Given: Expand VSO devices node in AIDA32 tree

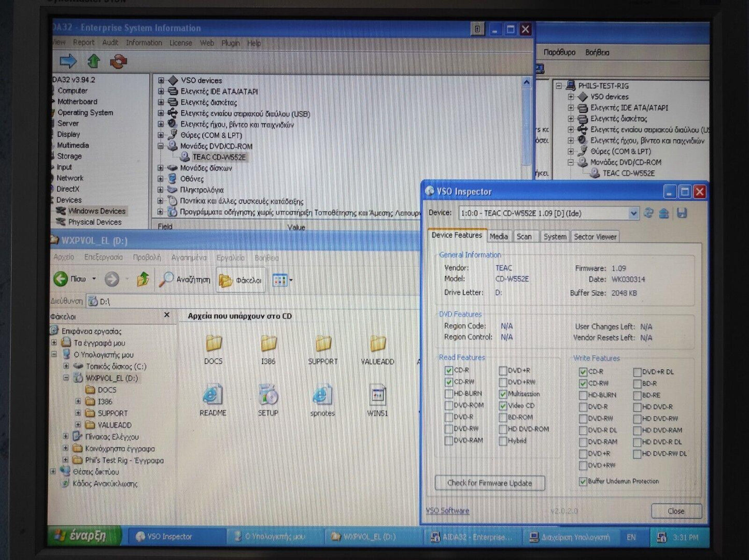Looking at the screenshot, I should click(161, 80).
